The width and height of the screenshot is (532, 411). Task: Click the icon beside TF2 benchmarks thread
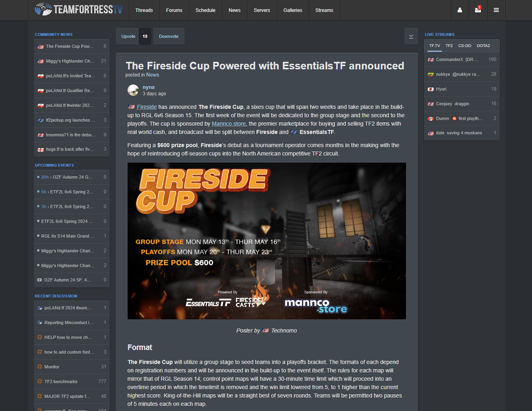point(39,382)
